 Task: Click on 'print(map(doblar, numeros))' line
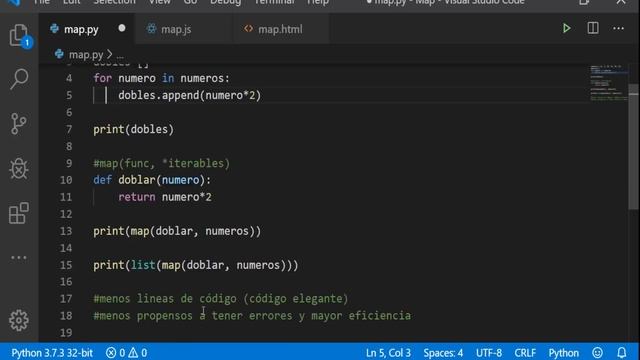pos(177,231)
